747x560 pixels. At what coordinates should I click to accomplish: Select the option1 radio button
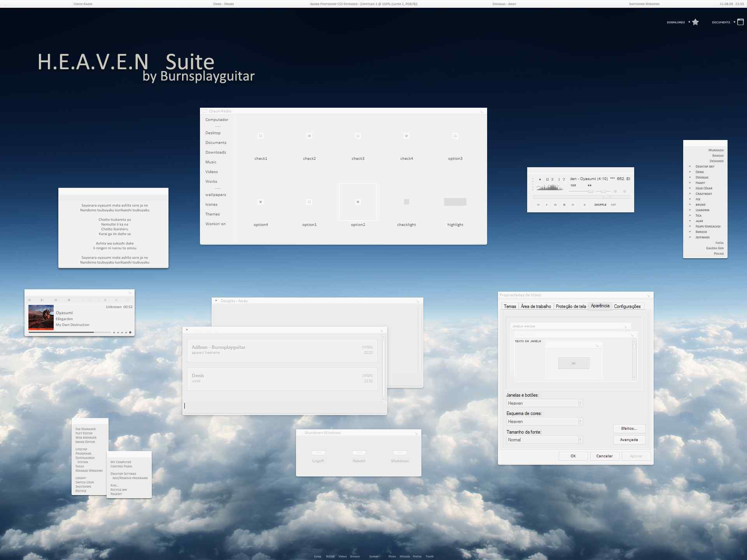click(x=309, y=202)
